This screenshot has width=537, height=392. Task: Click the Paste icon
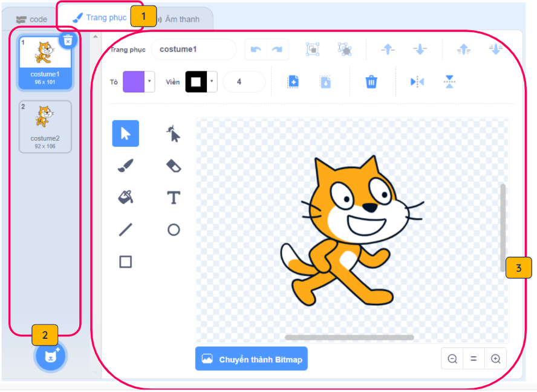pyautogui.click(x=325, y=82)
